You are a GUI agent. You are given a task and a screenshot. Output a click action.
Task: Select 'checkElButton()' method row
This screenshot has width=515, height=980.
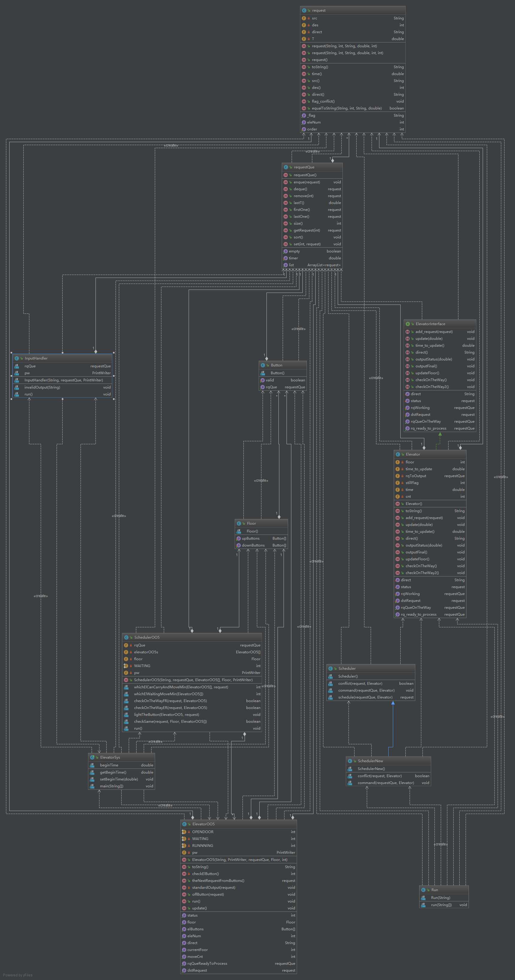point(238,874)
